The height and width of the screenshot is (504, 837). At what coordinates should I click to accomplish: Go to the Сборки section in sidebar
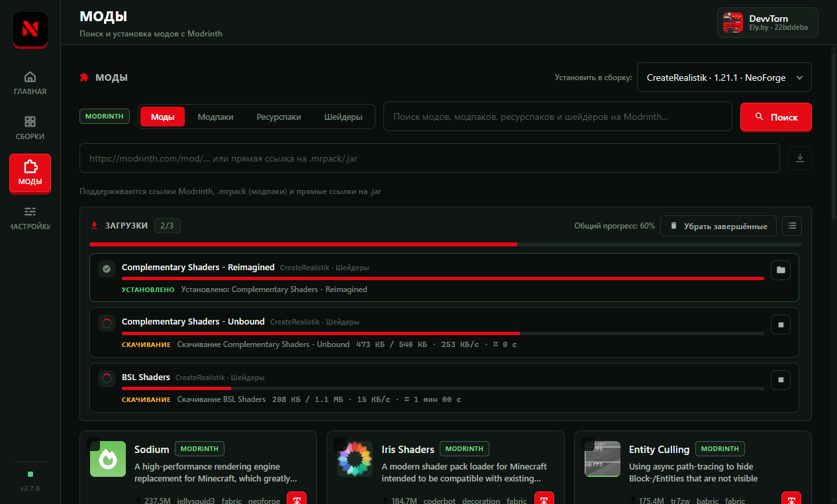pyautogui.click(x=30, y=127)
